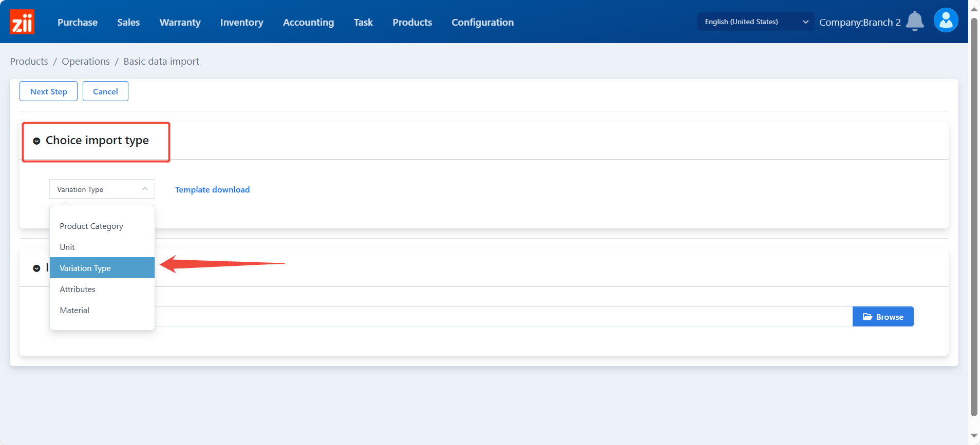Image resolution: width=980 pixels, height=445 pixels.
Task: Choose the highlighted Variation Type option
Action: (x=102, y=268)
